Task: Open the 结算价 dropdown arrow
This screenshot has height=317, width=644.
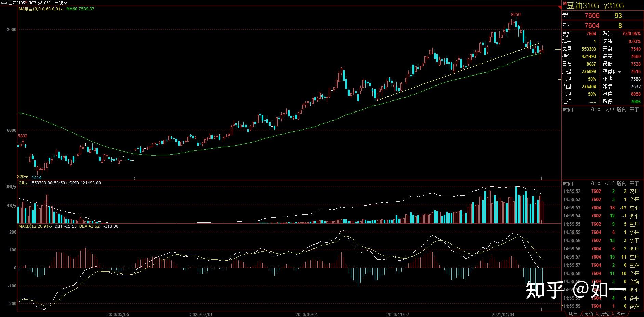Action: (x=619, y=72)
